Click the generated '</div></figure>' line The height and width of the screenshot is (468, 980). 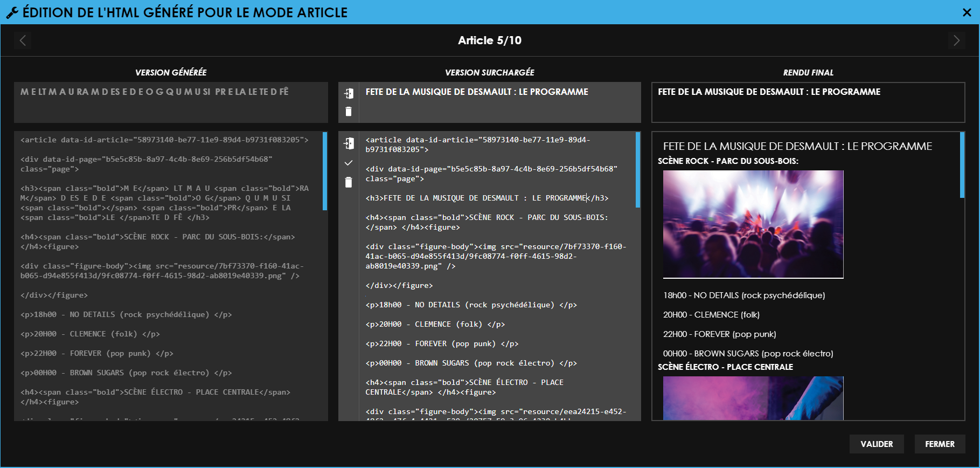(x=54, y=295)
